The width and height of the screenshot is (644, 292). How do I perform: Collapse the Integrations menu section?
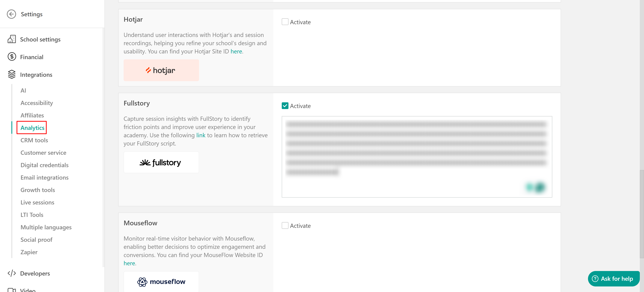pyautogui.click(x=36, y=75)
